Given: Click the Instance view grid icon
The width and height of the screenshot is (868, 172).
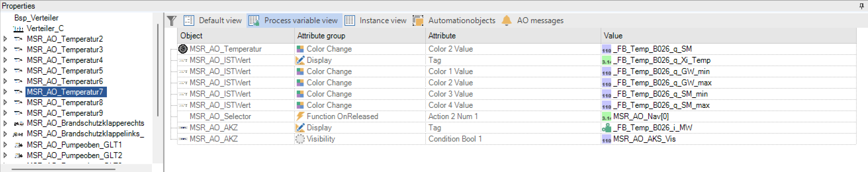Looking at the screenshot, I should tap(350, 21).
